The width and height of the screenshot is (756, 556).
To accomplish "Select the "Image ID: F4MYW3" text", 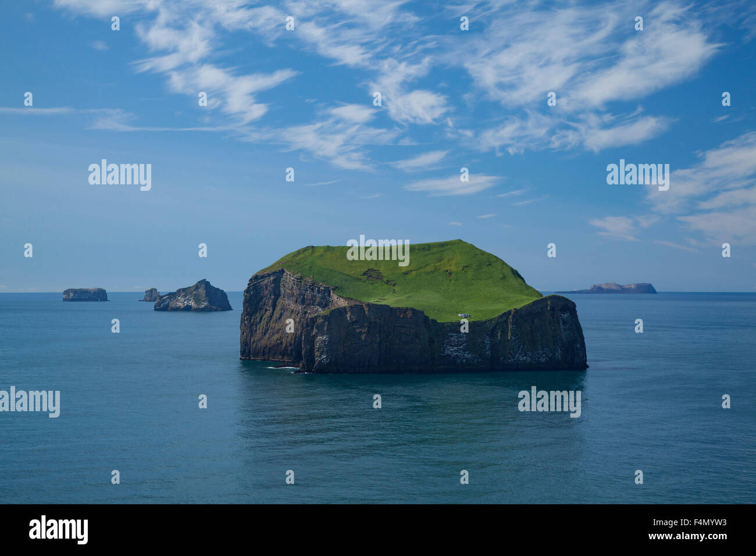I will tap(689, 524).
